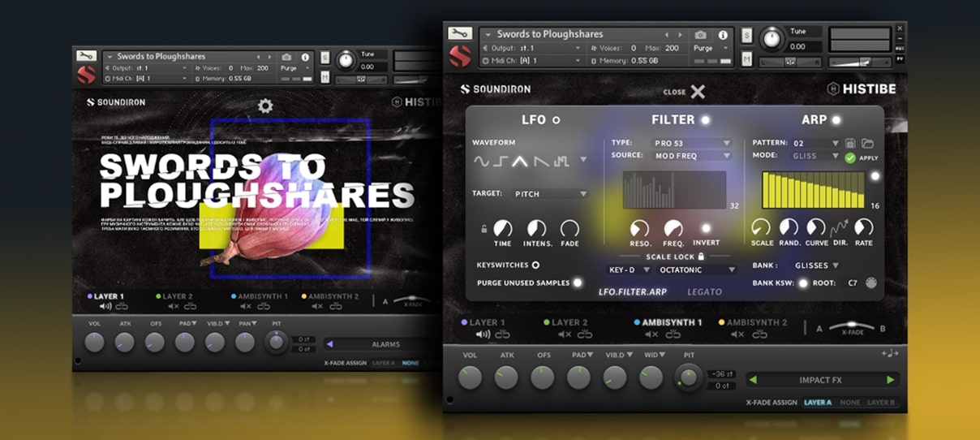Toggle the ARP on/off button
The image size is (980, 440).
click(x=836, y=120)
